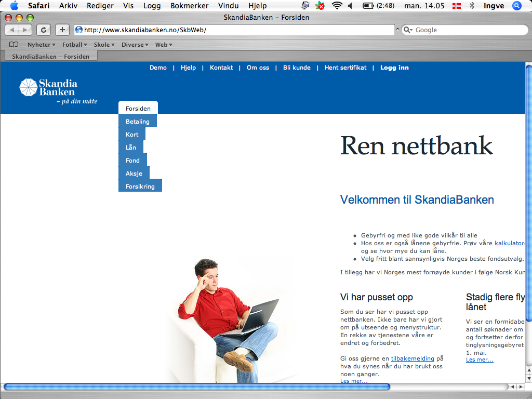Viewport: 532px width, 399px height.
Task: Reload the page with the refresh button
Action: click(44, 30)
